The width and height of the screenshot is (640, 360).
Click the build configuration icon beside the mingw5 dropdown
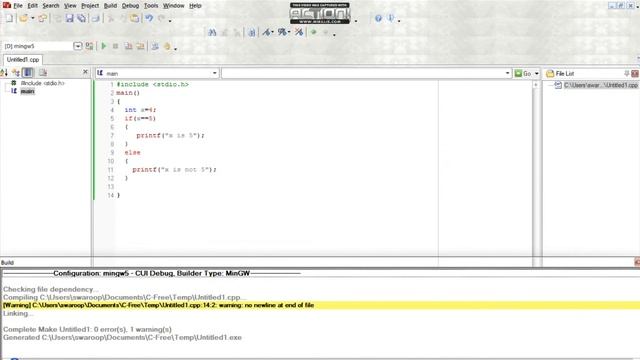click(89, 46)
